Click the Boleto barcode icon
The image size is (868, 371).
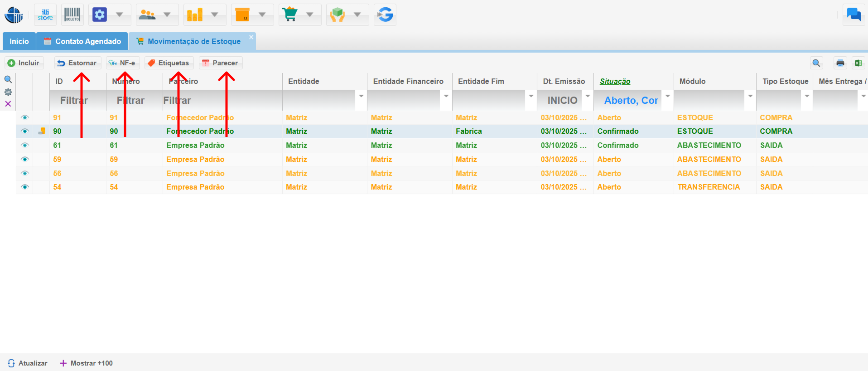point(72,15)
